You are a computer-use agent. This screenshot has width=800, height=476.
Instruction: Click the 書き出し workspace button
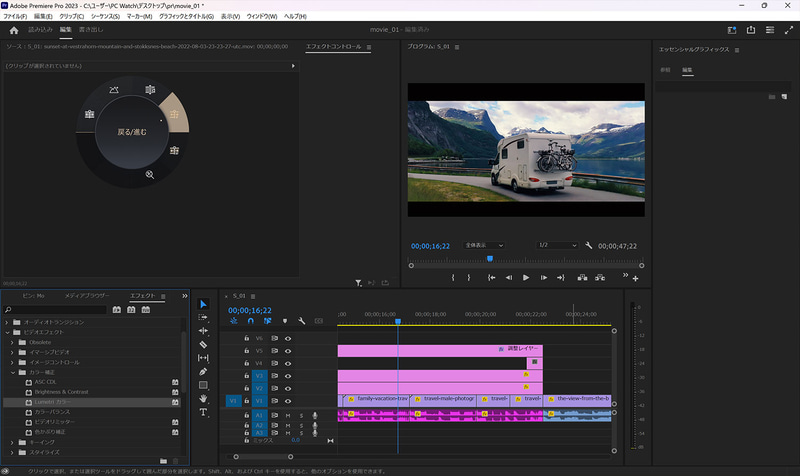click(x=91, y=30)
